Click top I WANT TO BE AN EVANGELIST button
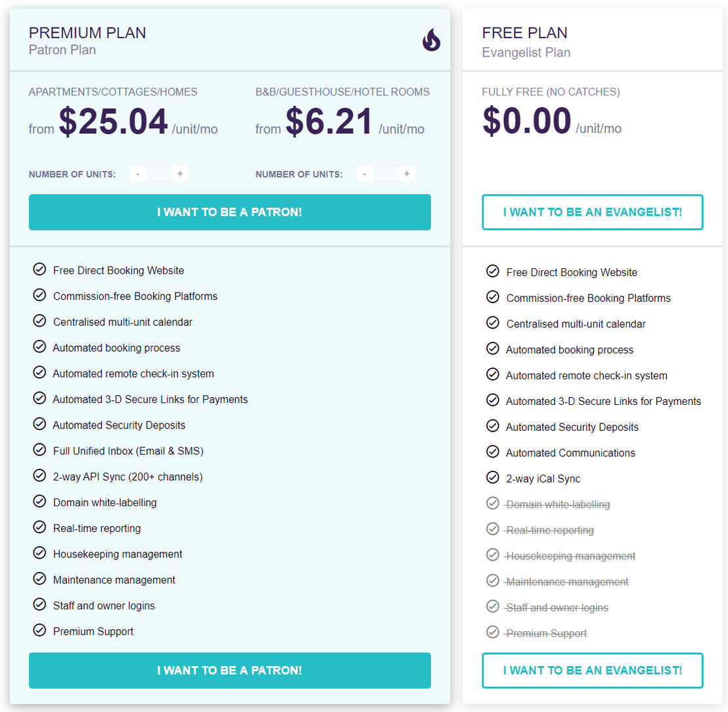This screenshot has width=728, height=712. pyautogui.click(x=593, y=212)
